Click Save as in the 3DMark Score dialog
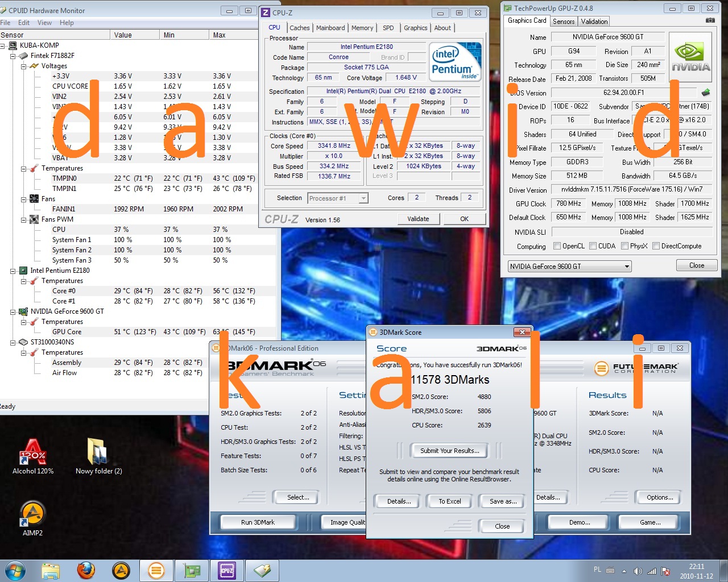The height and width of the screenshot is (582, 728). tap(503, 501)
